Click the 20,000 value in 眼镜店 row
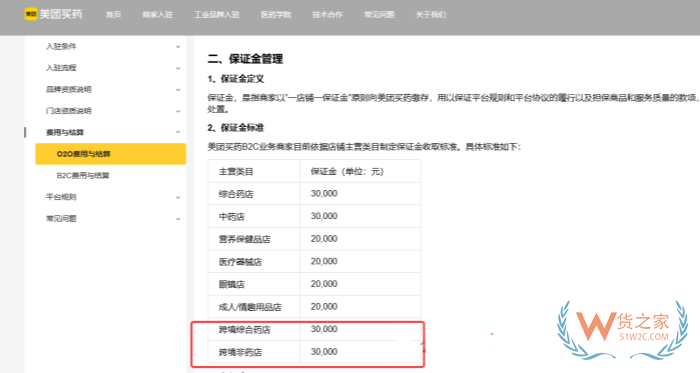Screen dimensions: 700x373 point(324,284)
